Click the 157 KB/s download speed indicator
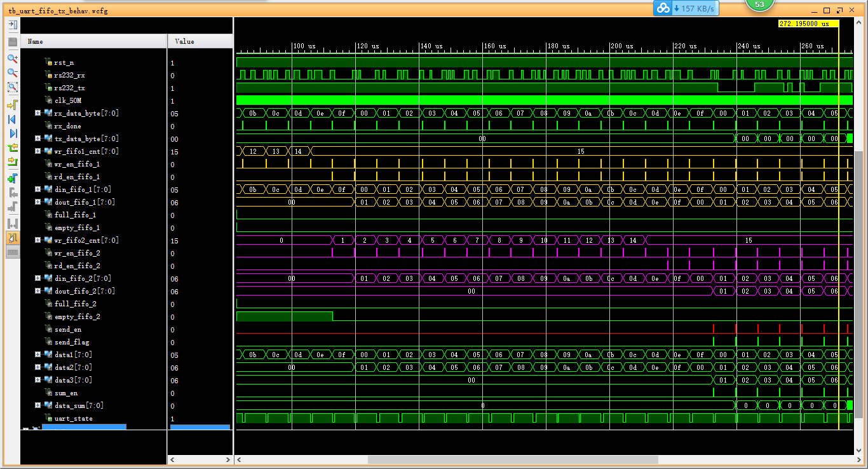 coord(695,8)
